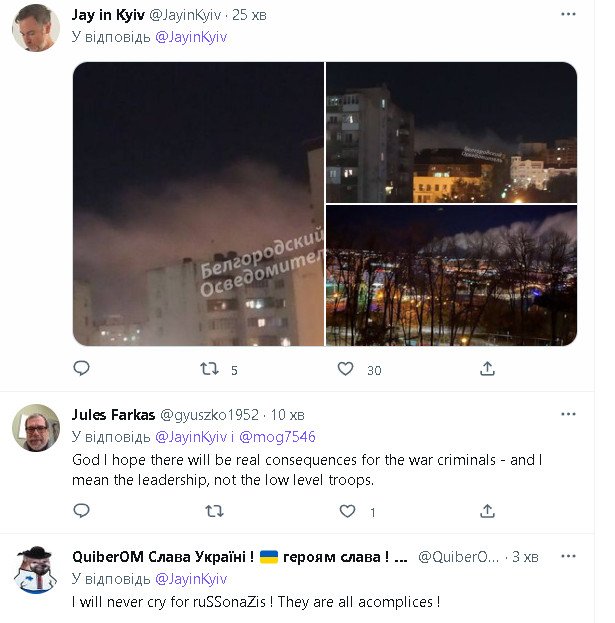Retweet Jules Farkas's tweet
Screen dimensions: 615x623
(x=214, y=511)
